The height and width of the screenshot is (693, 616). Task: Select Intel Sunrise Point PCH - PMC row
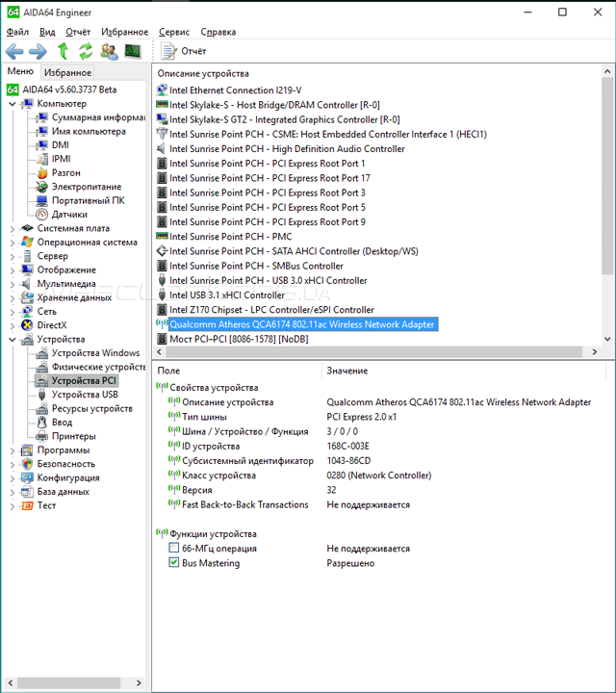coord(231,237)
